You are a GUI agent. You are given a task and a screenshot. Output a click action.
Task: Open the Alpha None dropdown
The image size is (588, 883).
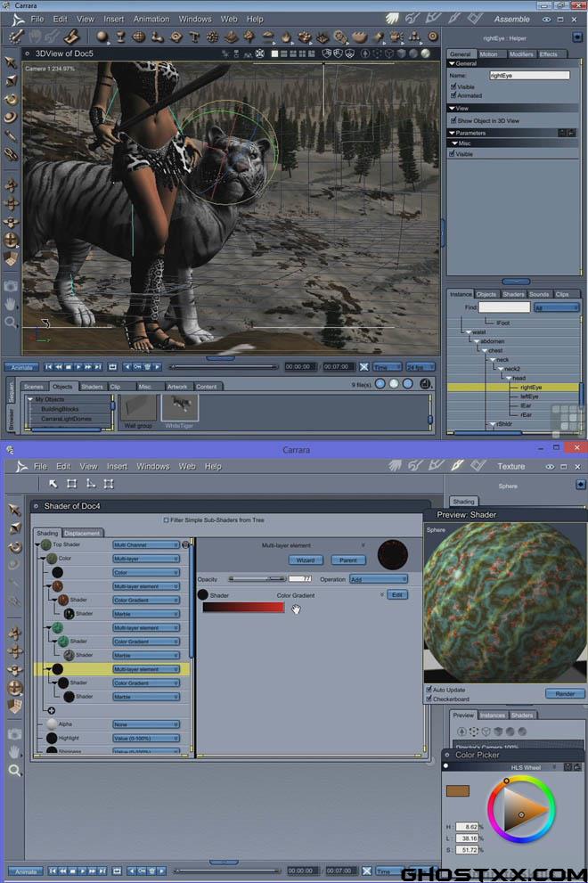[x=146, y=724]
